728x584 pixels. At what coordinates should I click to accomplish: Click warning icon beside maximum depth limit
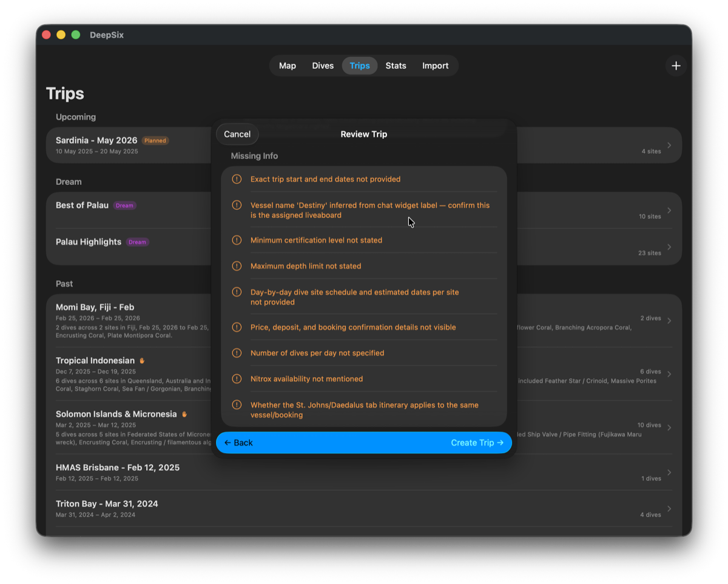pos(237,266)
